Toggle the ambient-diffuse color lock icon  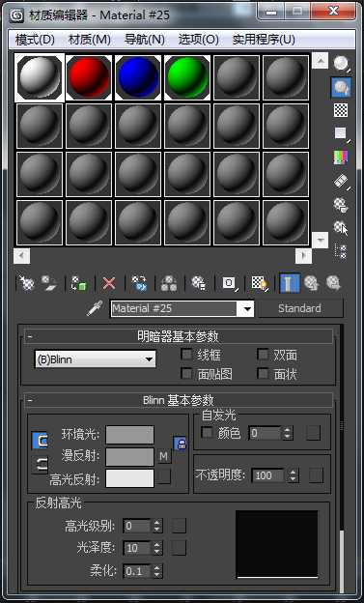click(x=180, y=444)
